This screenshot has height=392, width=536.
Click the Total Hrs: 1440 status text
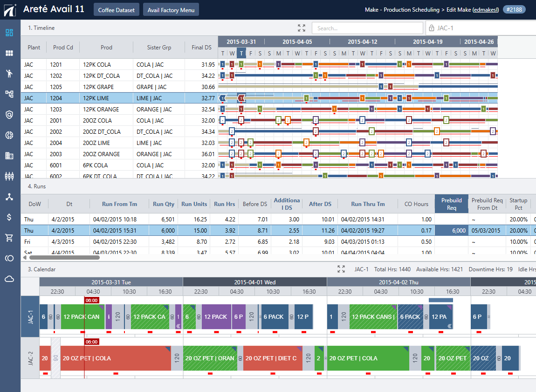[392, 269]
